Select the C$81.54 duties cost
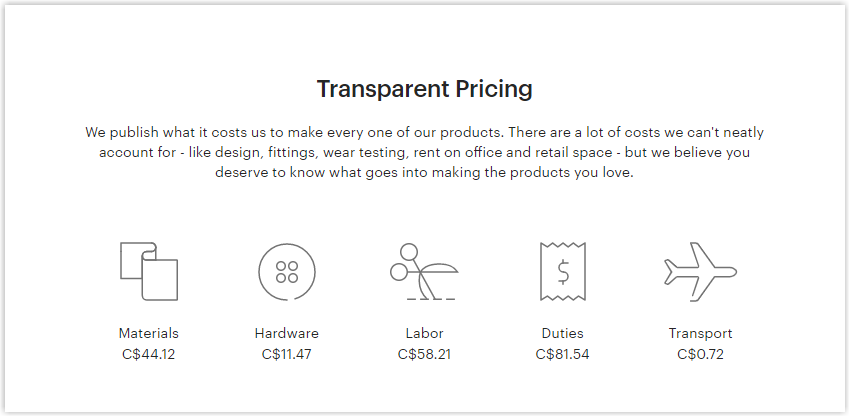The width and height of the screenshot is (850, 417). pos(563,354)
